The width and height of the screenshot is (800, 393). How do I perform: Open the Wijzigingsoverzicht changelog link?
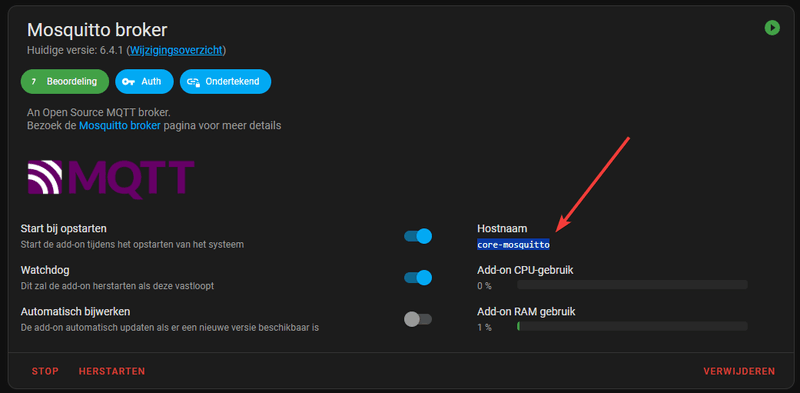click(176, 50)
